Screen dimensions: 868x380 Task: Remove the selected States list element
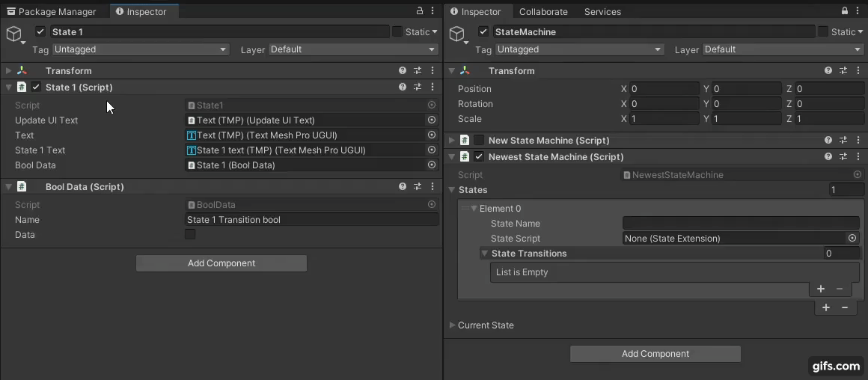(x=845, y=307)
